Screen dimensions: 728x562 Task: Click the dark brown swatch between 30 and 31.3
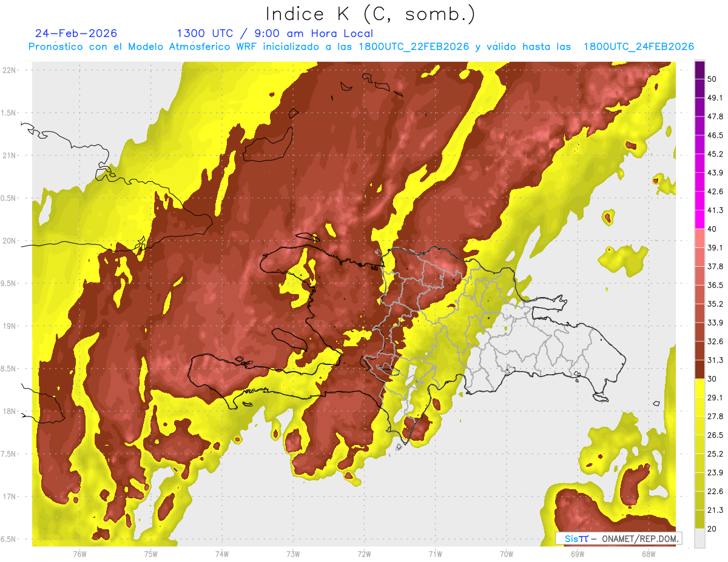point(700,369)
